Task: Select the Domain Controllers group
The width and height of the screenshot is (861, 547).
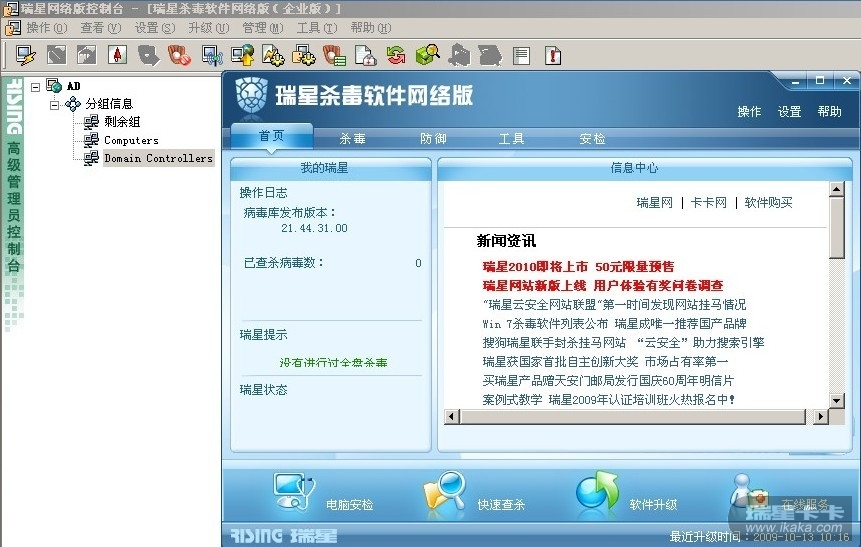Action: pos(158,158)
